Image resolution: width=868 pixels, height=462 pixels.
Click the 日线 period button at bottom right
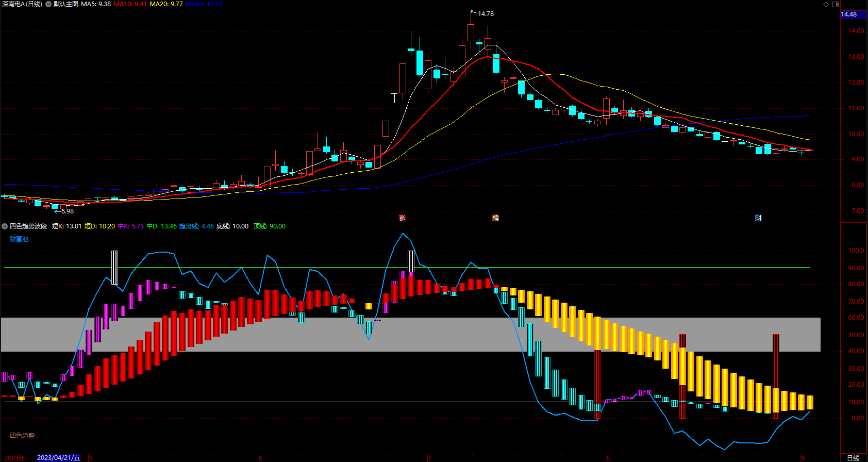click(853, 458)
